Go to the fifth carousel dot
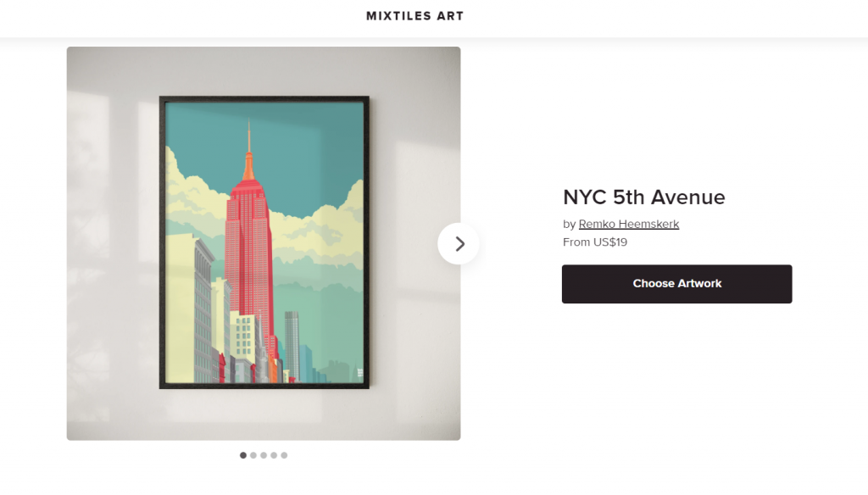 284,455
